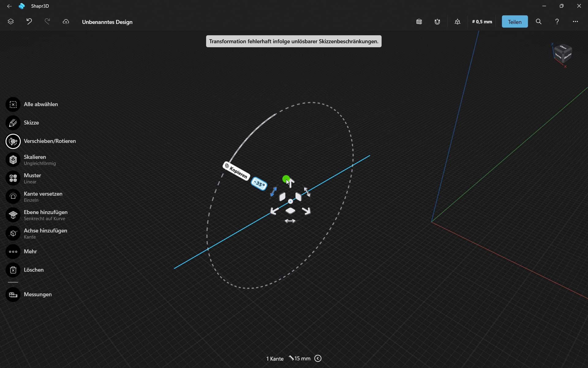The image size is (588, 368).
Task: Click the Ebene hinzufügen tool
Action: [x=13, y=215]
